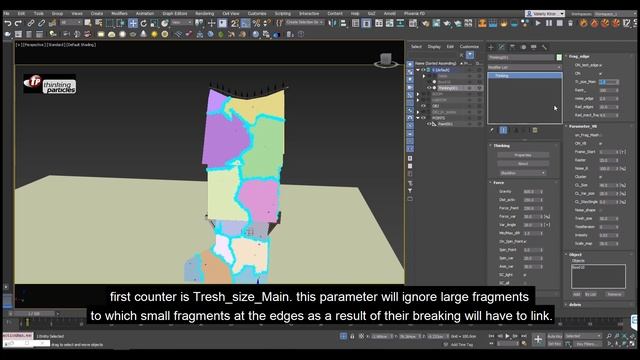The image size is (640, 360).
Task: Open the Hierarchy tab in command panel
Action: pyautogui.click(x=512, y=47)
